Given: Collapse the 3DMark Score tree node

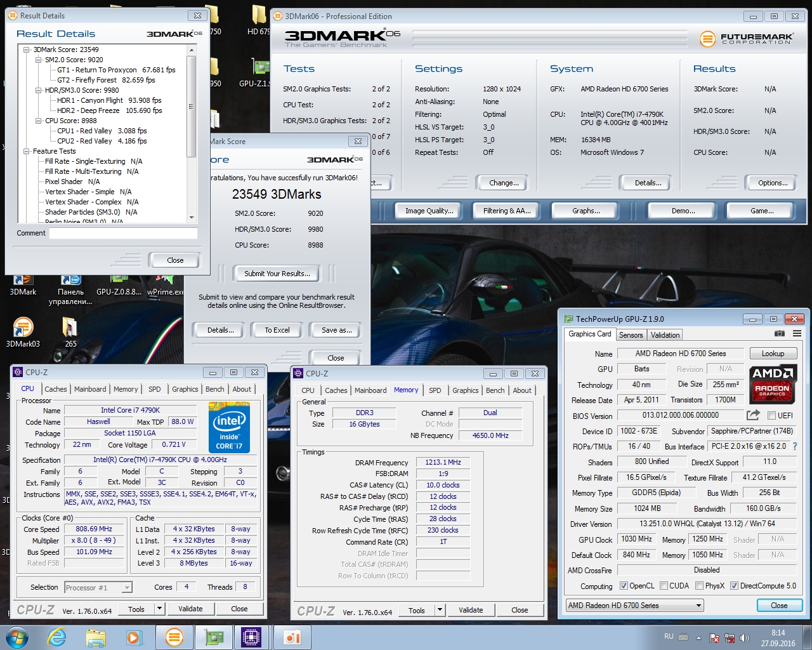Looking at the screenshot, I should point(27,50).
